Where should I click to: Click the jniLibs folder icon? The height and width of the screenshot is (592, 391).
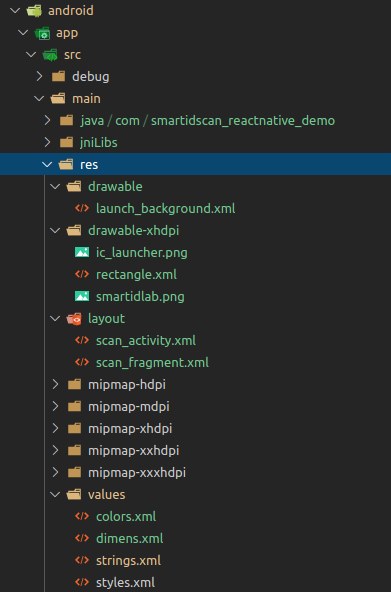pos(66,143)
